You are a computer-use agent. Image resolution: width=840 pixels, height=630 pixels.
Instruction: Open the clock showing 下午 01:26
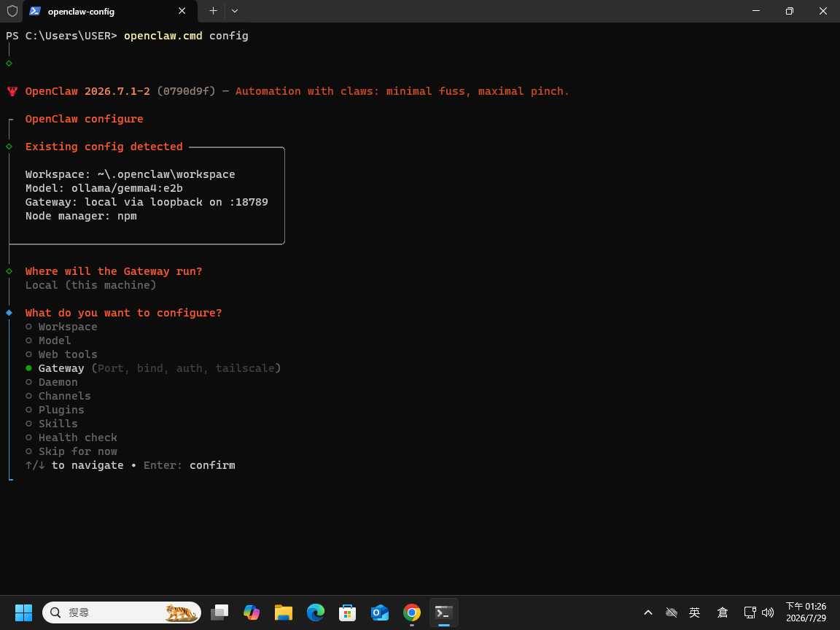point(806,612)
